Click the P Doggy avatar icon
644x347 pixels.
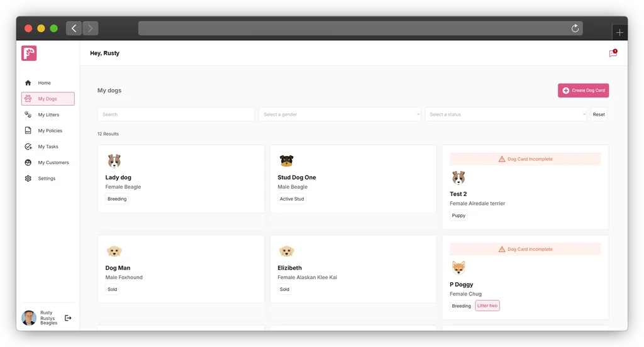click(458, 268)
